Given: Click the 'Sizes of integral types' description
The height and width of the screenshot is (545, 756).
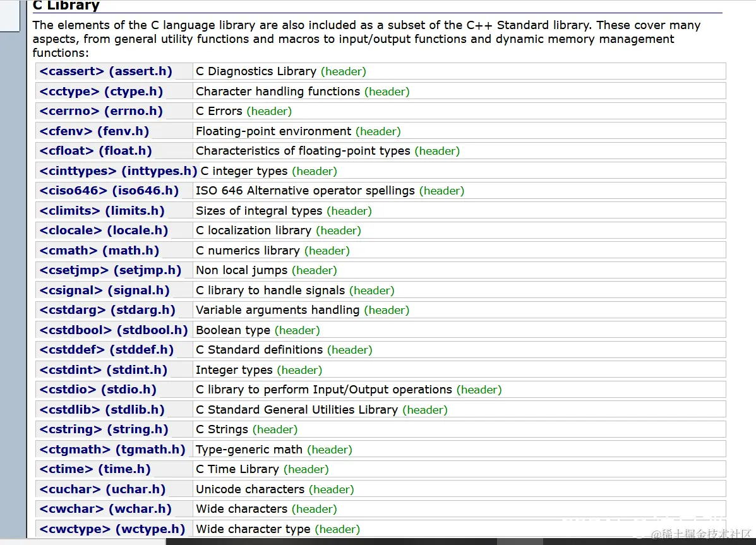Looking at the screenshot, I should 259,211.
